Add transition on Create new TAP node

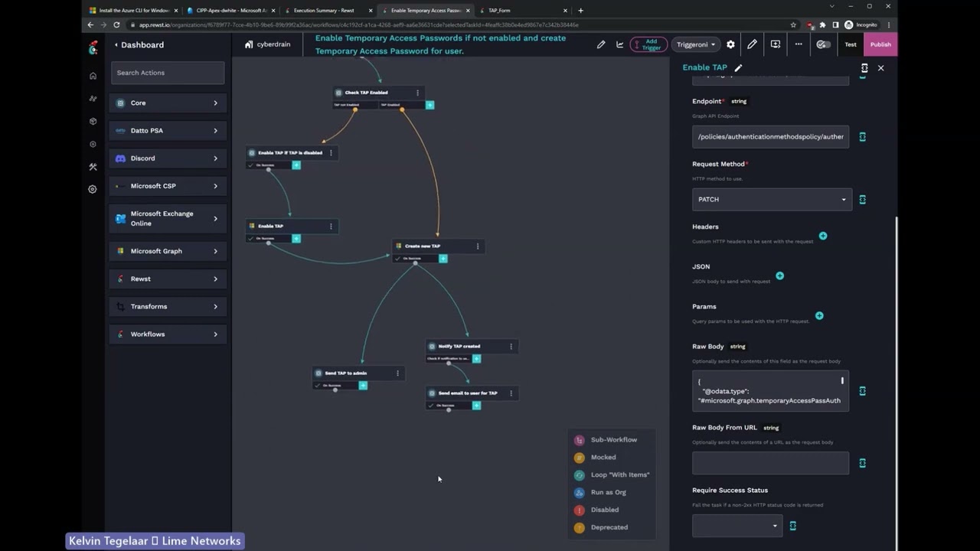pos(443,259)
